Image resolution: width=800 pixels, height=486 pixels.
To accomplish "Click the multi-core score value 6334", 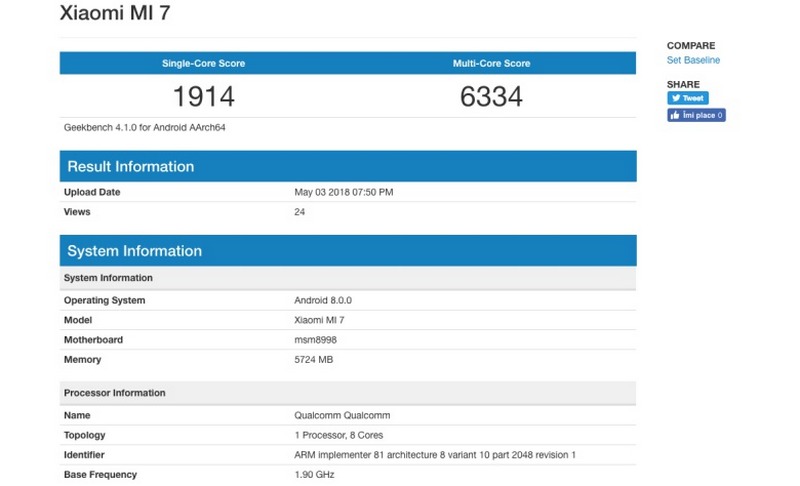I will [491, 96].
